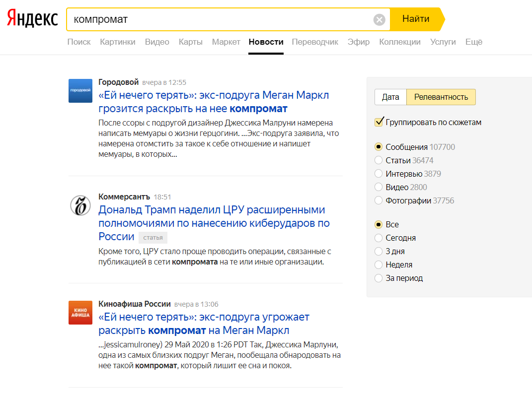Click timestamp 18:51
Viewport: 532px width, 398px height.
(x=162, y=197)
